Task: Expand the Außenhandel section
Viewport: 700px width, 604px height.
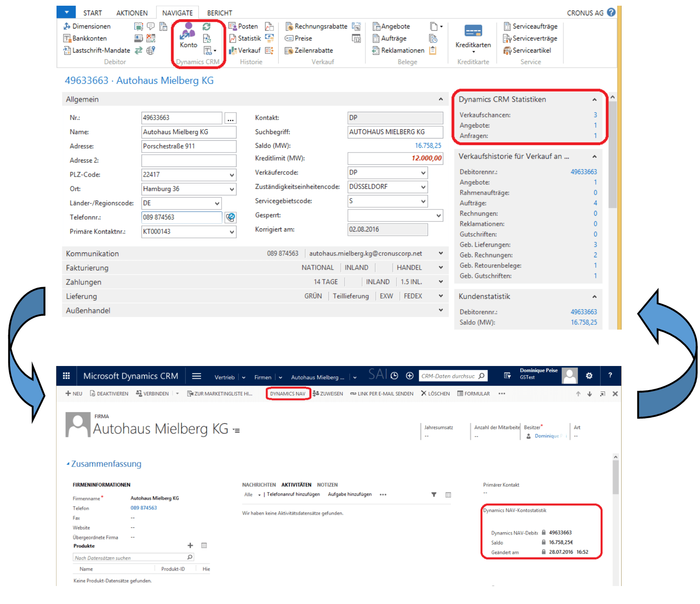Action: pyautogui.click(x=441, y=310)
